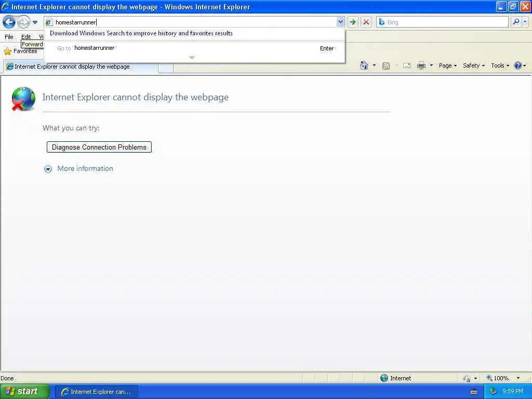Click the system tray network icon
This screenshot has height=399, width=532.
point(493,391)
